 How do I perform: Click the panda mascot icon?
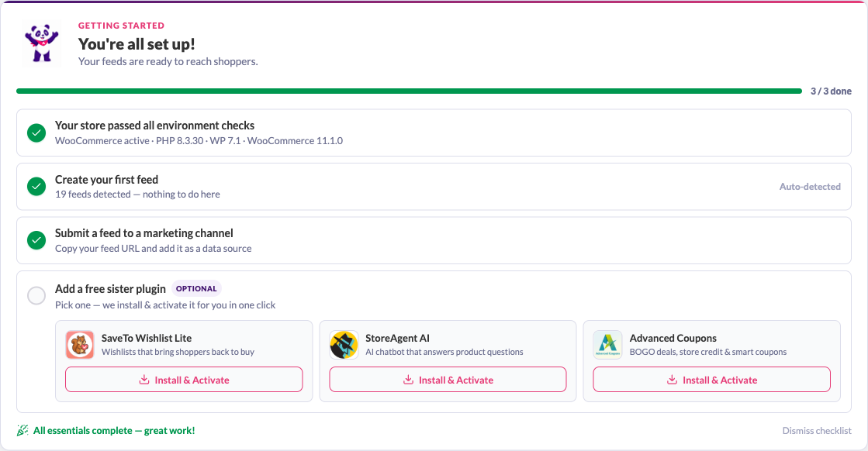(42, 43)
